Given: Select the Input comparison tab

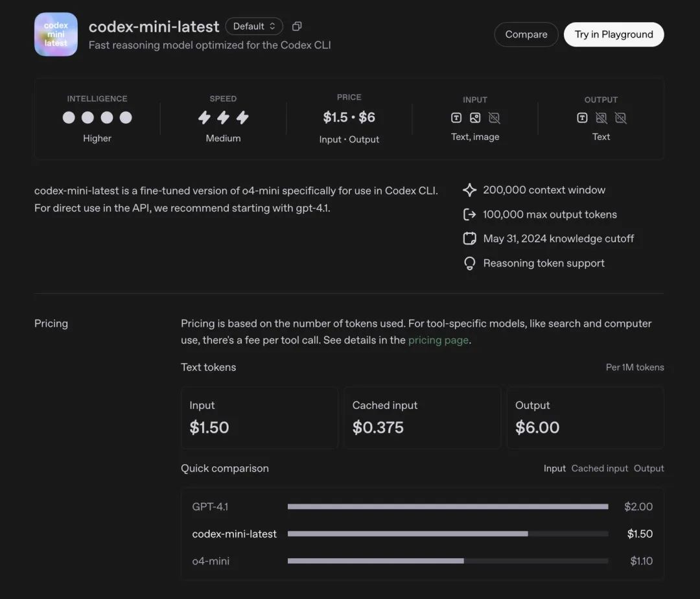Looking at the screenshot, I should [554, 468].
